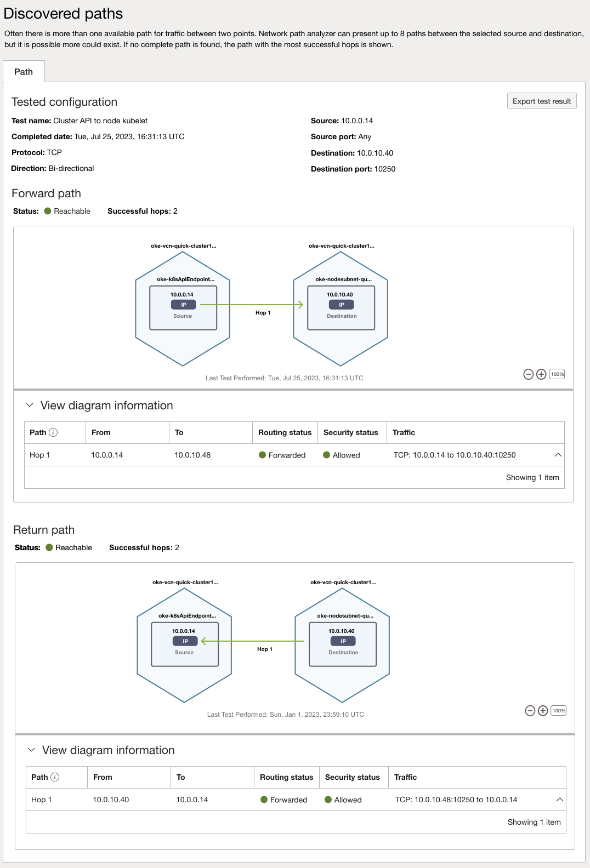This screenshot has width=590, height=868.
Task: Click destination IP badge in return diagram
Action: tap(343, 641)
